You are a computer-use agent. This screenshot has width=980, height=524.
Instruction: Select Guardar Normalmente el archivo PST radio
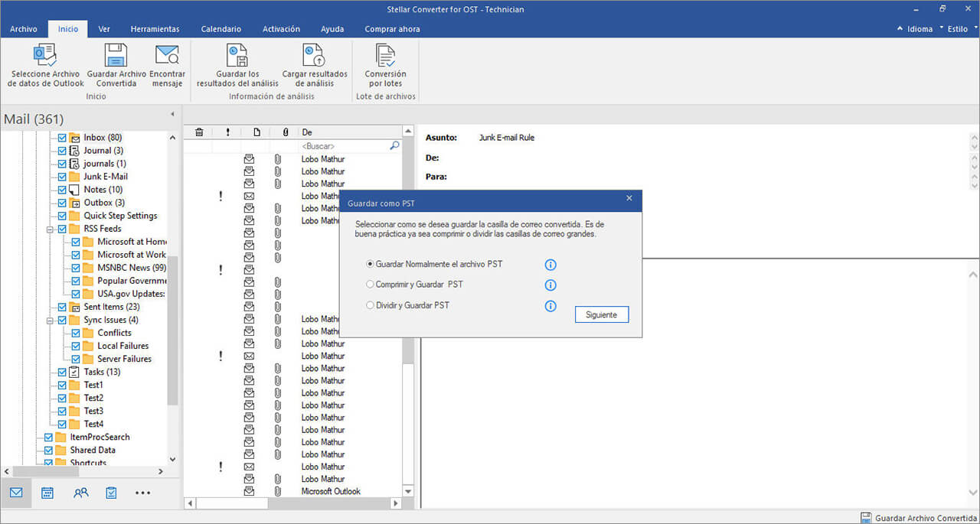click(371, 264)
